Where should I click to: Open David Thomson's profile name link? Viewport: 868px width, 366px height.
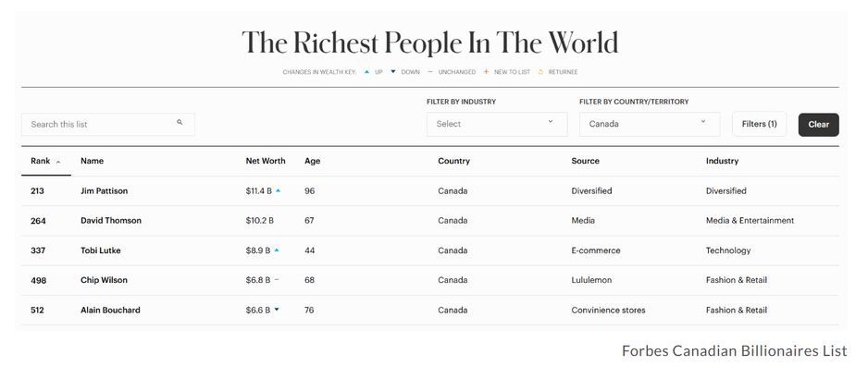pyautogui.click(x=111, y=220)
